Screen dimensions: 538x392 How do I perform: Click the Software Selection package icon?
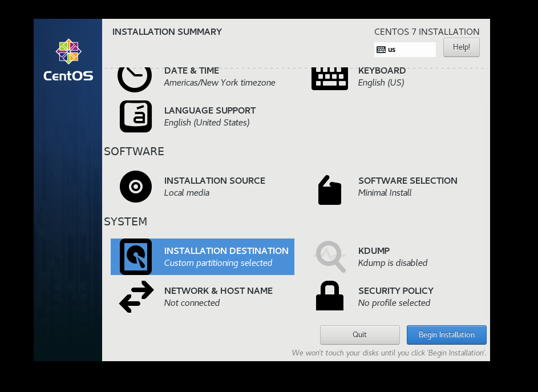click(x=329, y=190)
